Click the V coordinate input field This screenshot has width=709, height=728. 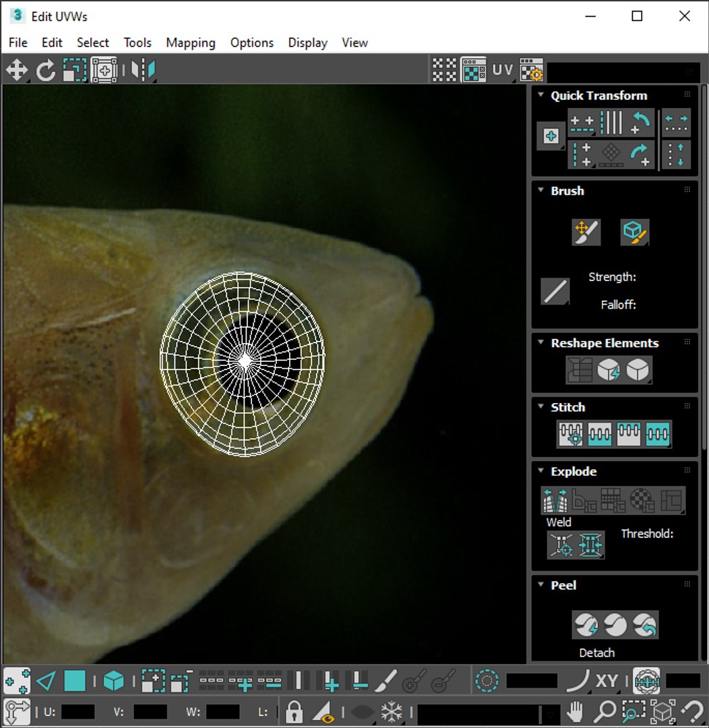150,712
